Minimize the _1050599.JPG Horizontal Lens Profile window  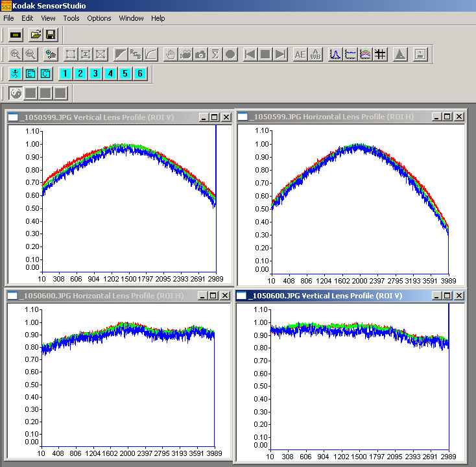pyautogui.click(x=436, y=117)
